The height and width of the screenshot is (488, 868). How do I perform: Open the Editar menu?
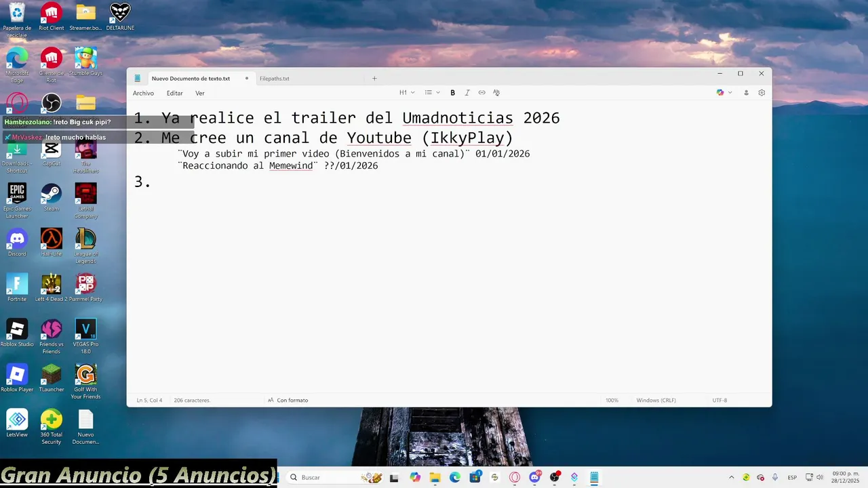[175, 93]
